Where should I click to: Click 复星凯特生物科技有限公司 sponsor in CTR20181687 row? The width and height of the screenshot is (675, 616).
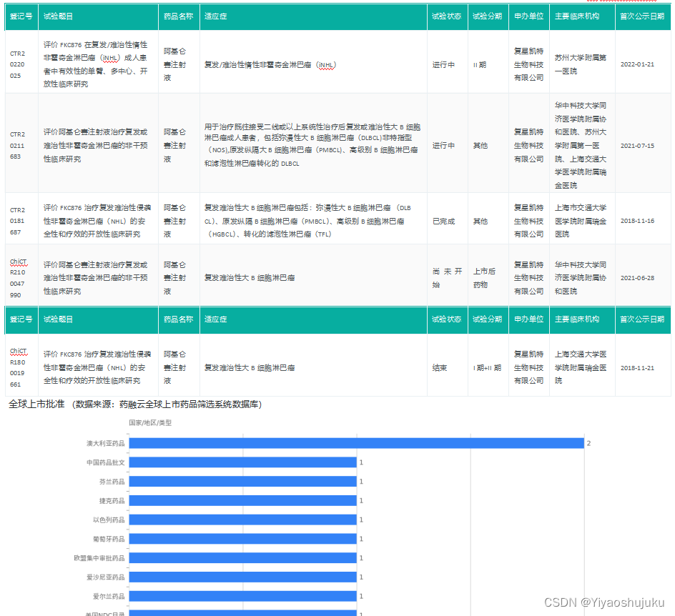pyautogui.click(x=528, y=221)
